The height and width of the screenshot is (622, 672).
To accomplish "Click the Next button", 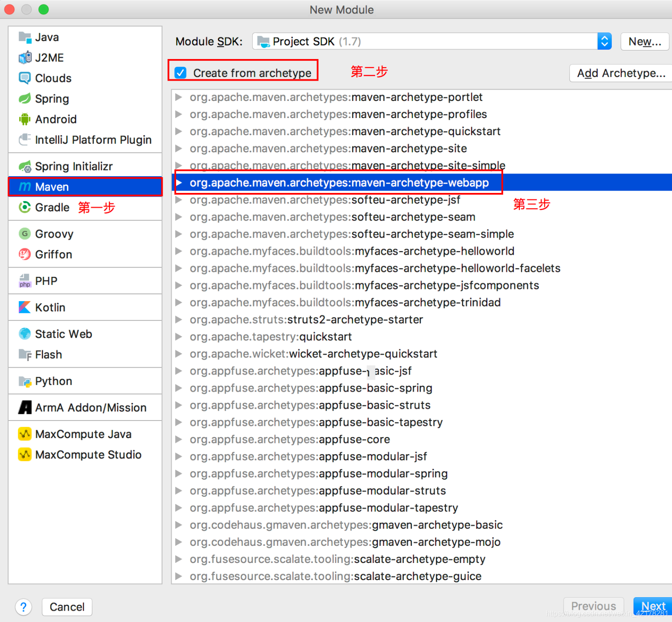I will (x=653, y=606).
